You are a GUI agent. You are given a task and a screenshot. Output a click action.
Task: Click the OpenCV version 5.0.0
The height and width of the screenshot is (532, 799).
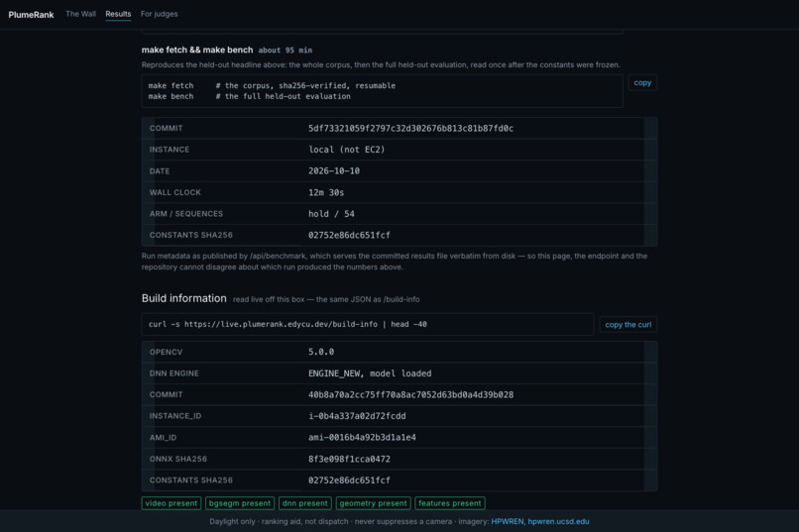321,352
